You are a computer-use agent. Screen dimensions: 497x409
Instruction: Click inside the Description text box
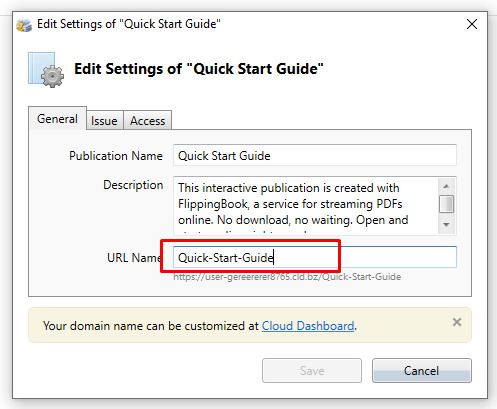pos(305,206)
